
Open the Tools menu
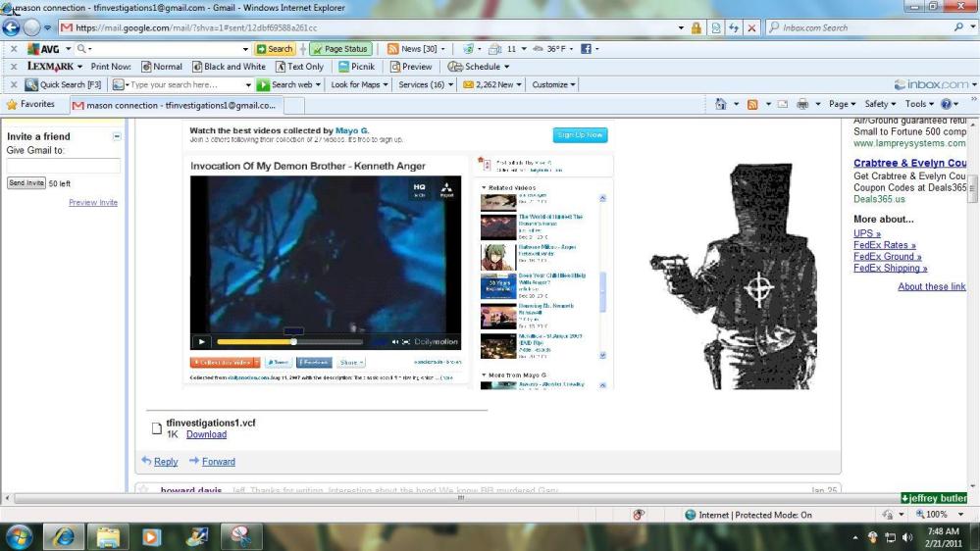click(919, 104)
